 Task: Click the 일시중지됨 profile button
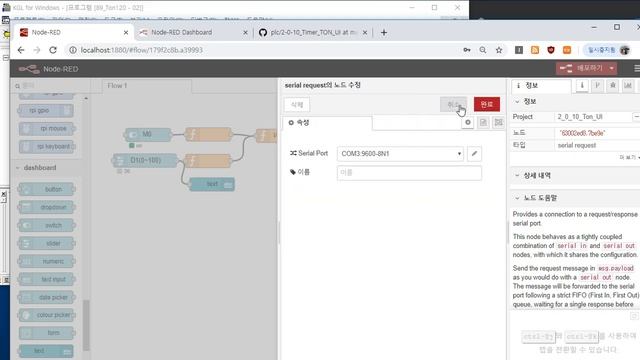[x=607, y=50]
